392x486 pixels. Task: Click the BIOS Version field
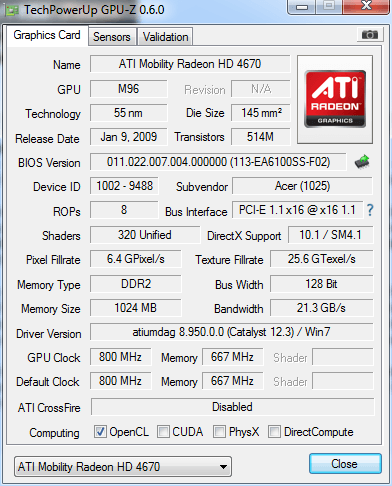coord(218,162)
